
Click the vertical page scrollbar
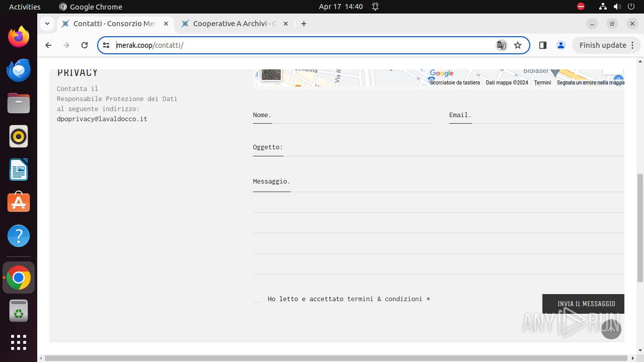click(x=640, y=228)
